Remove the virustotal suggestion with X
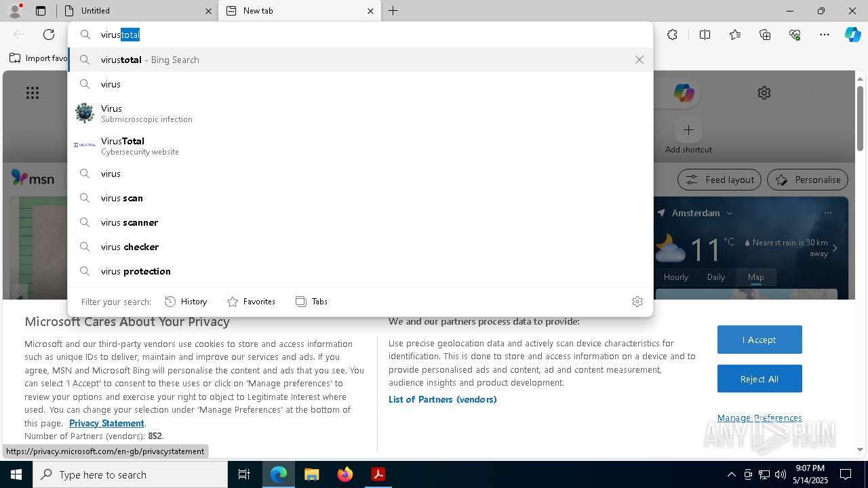 click(639, 60)
